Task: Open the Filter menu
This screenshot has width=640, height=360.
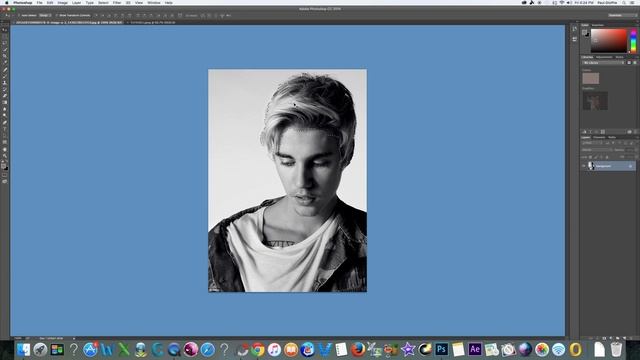Action: (117, 2)
